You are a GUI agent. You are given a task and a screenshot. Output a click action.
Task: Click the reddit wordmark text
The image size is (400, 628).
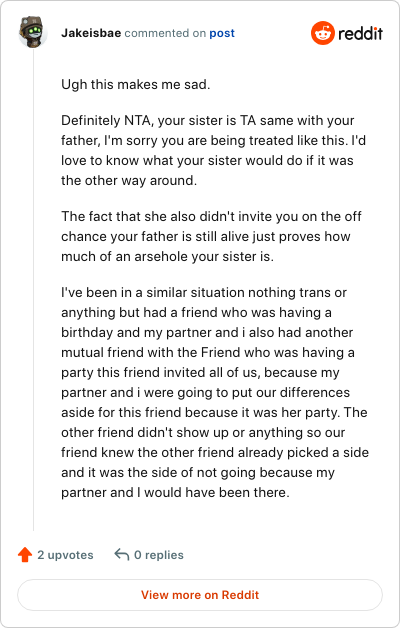[x=360, y=33]
